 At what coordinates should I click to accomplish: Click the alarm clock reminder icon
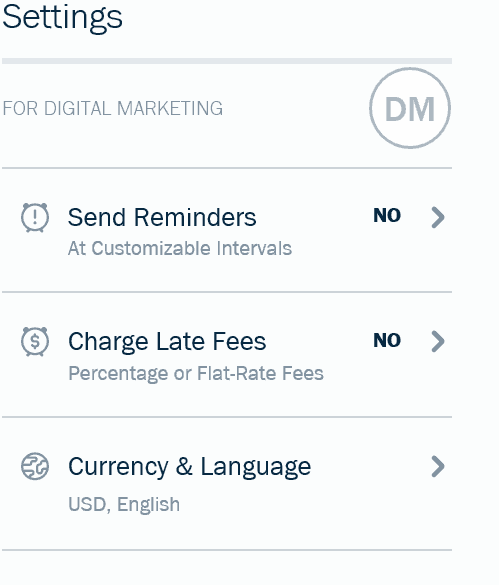(35, 217)
